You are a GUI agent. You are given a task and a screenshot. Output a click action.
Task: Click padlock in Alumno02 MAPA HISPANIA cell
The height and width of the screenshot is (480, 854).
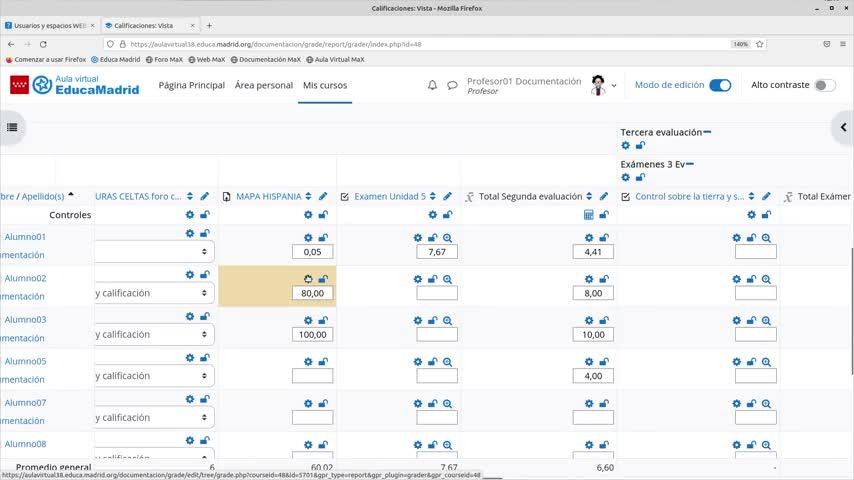pos(323,279)
